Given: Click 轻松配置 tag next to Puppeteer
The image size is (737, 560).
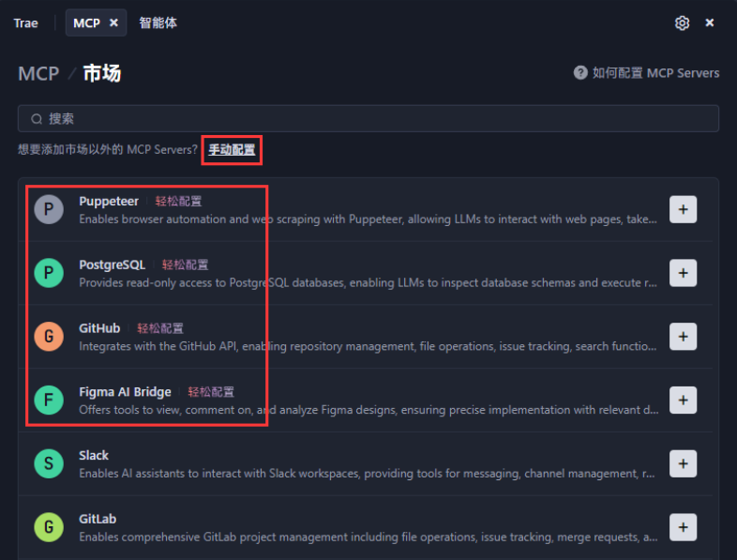Looking at the screenshot, I should pyautogui.click(x=178, y=202).
